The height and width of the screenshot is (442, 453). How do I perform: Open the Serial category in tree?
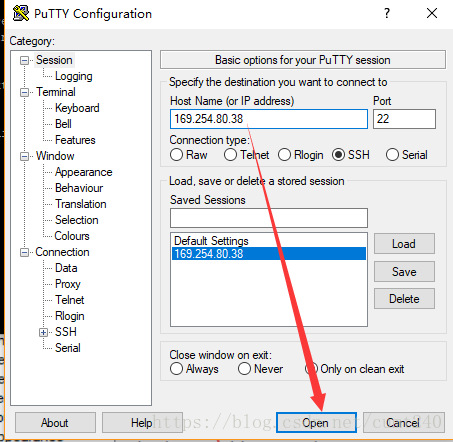(68, 348)
